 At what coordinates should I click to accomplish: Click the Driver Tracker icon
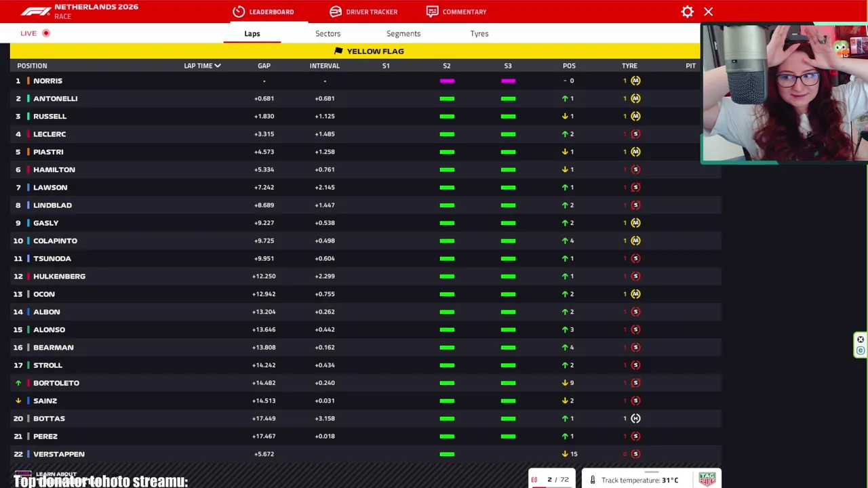pos(336,12)
